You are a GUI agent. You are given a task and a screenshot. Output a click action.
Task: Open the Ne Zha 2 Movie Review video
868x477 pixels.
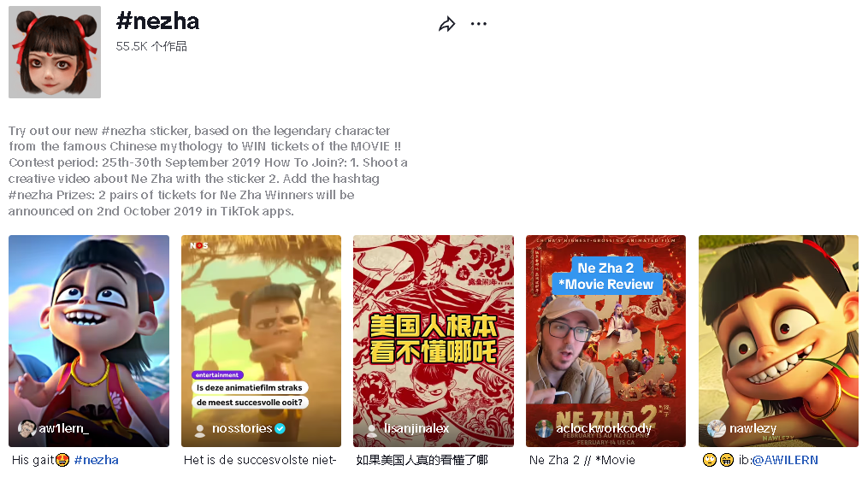tap(605, 341)
